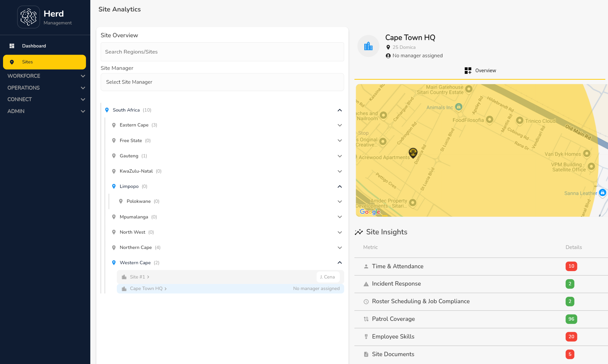The height and width of the screenshot is (364, 608).
Task: Collapse the South Africa region tree
Action: (339, 110)
